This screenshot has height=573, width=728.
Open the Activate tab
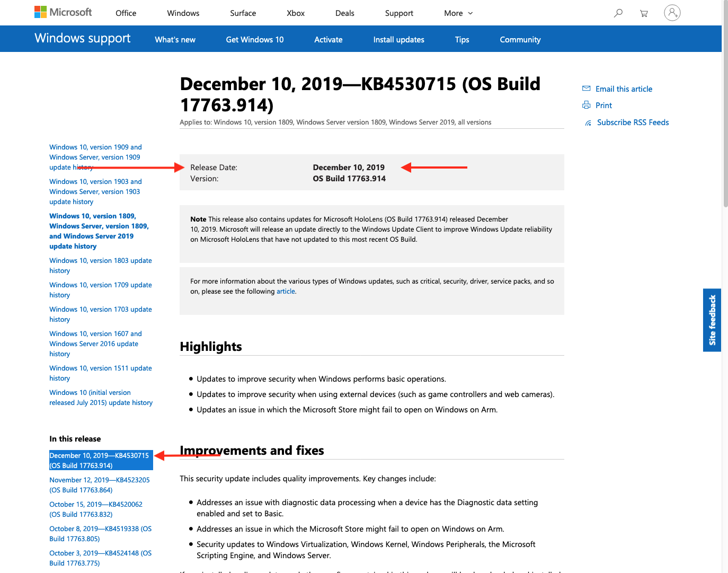pyautogui.click(x=329, y=40)
